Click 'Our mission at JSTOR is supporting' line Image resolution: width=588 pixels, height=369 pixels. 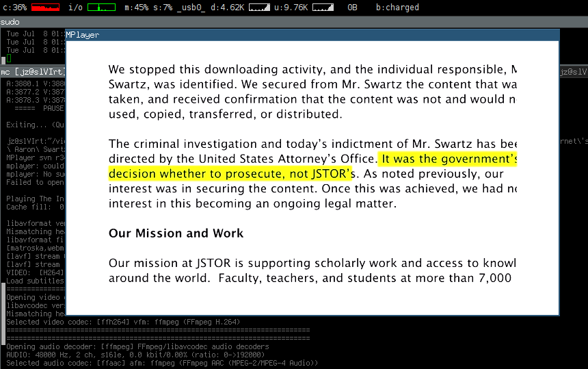pyautogui.click(x=312, y=263)
